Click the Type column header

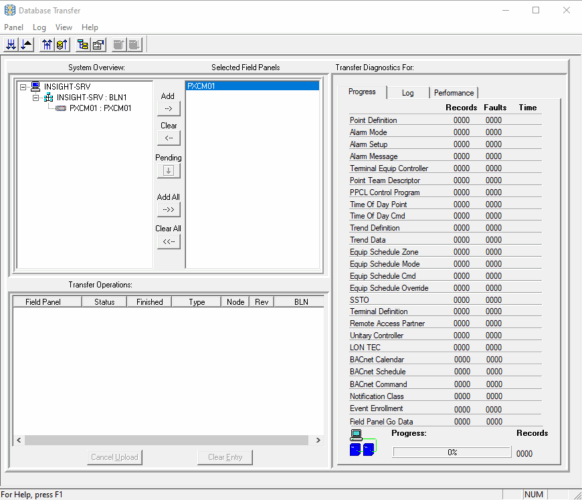[196, 302]
